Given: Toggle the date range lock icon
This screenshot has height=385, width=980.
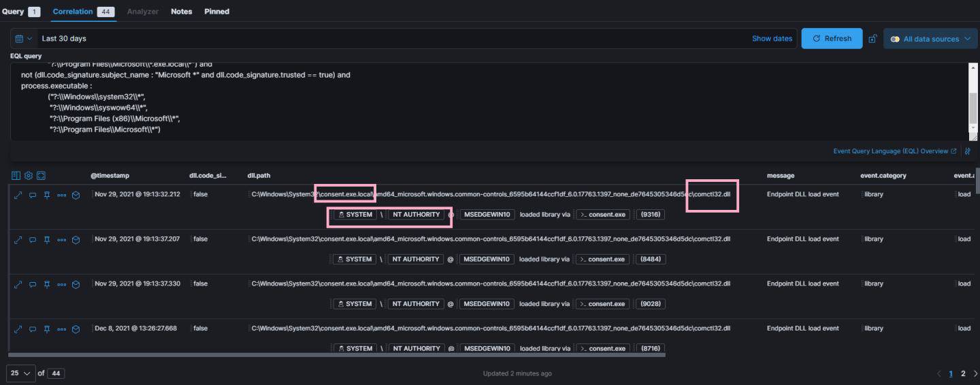Looking at the screenshot, I should pyautogui.click(x=872, y=39).
